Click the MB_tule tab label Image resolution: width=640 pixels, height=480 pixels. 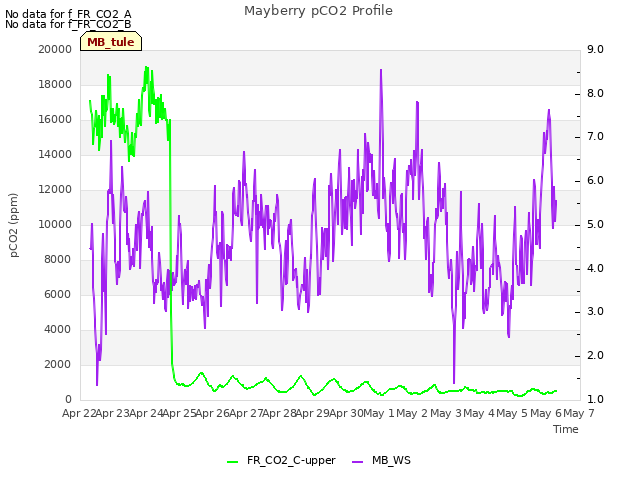pos(111,42)
